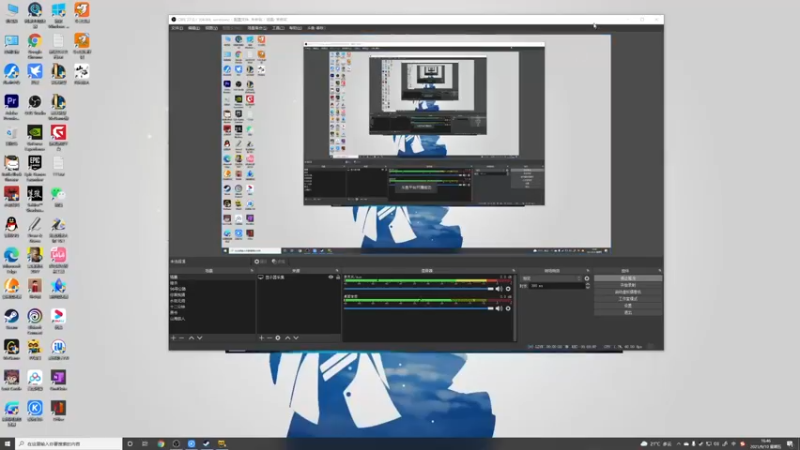Pop out the Audio Mixer dock panel
800x450 pixels.
[513, 271]
